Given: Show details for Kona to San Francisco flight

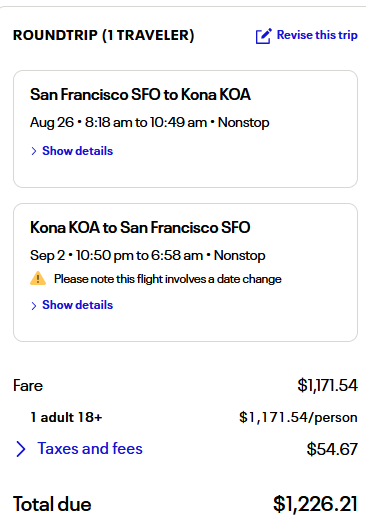Looking at the screenshot, I should [x=77, y=305].
